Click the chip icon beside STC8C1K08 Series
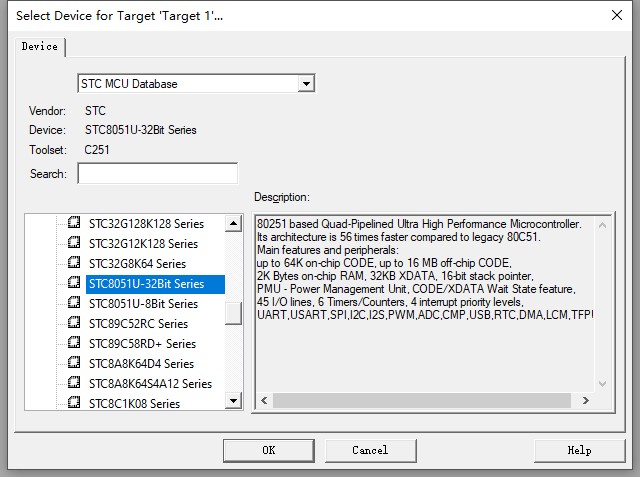 (74, 402)
